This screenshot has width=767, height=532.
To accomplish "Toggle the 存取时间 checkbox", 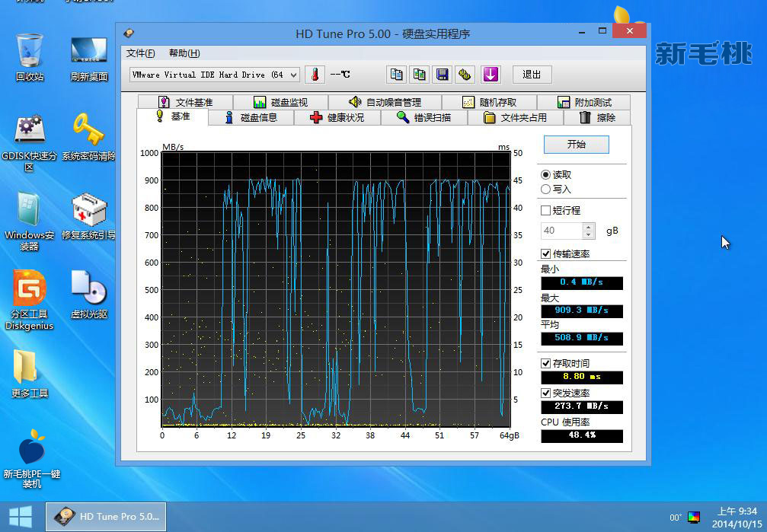I will tap(545, 363).
